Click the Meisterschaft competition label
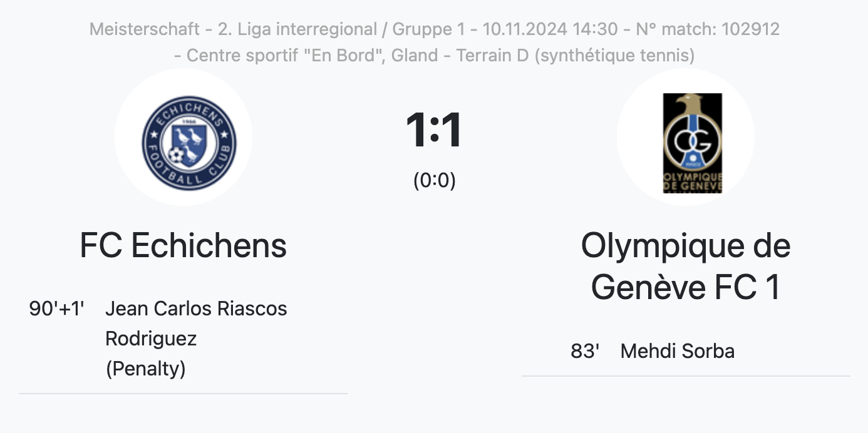This screenshot has height=433, width=868. pyautogui.click(x=145, y=29)
